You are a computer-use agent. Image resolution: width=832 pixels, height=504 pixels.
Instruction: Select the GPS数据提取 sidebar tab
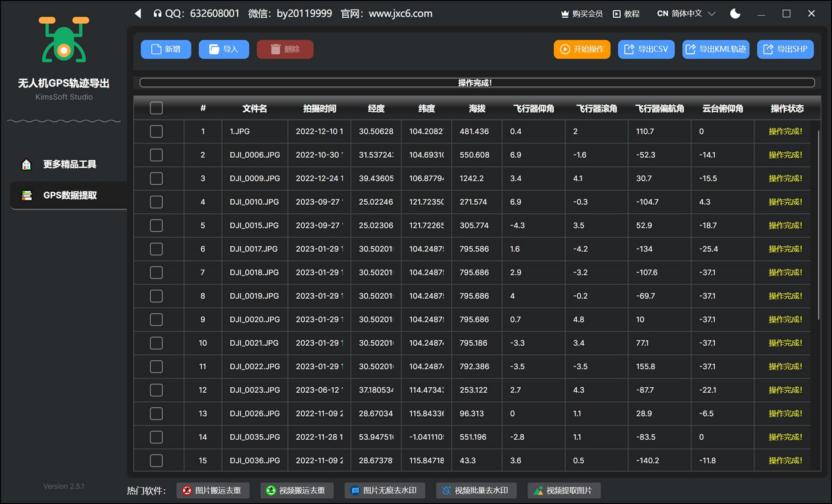68,195
